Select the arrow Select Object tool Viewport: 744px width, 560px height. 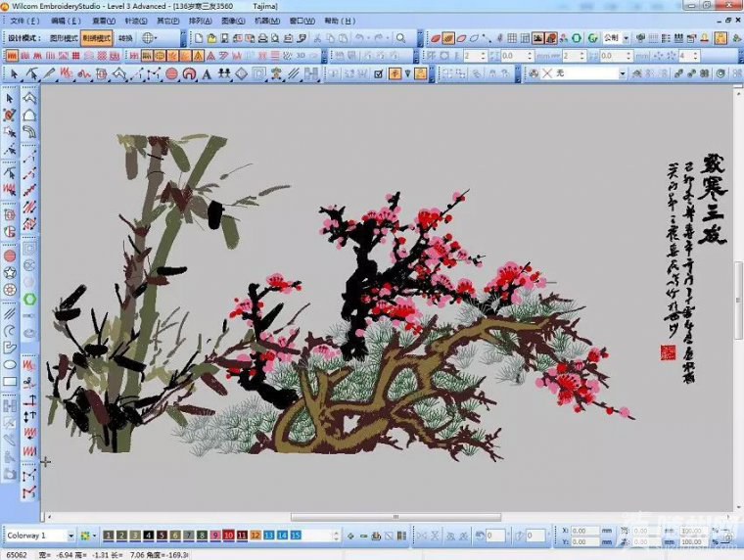[x=14, y=73]
